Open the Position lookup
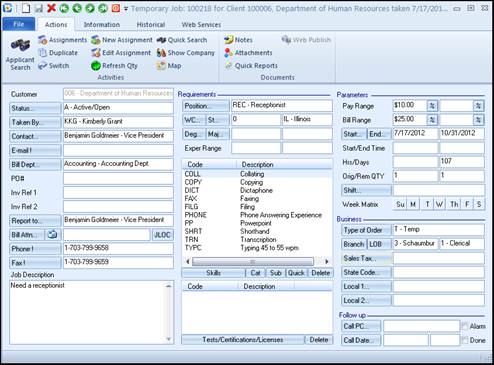494x365 pixels. point(206,106)
